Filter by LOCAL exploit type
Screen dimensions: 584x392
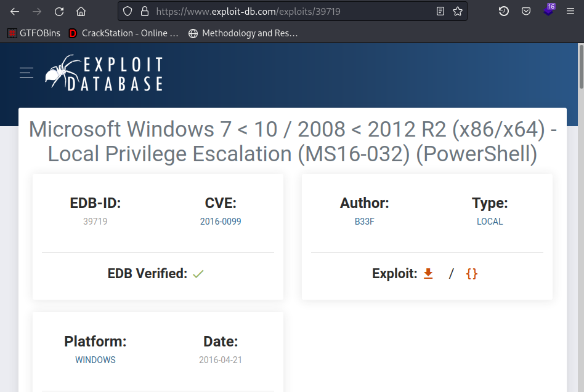[490, 222]
